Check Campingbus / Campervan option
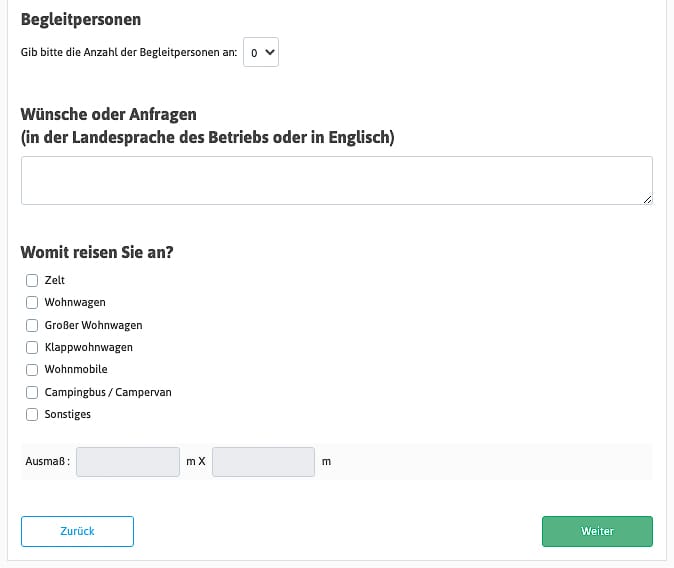 pos(32,392)
